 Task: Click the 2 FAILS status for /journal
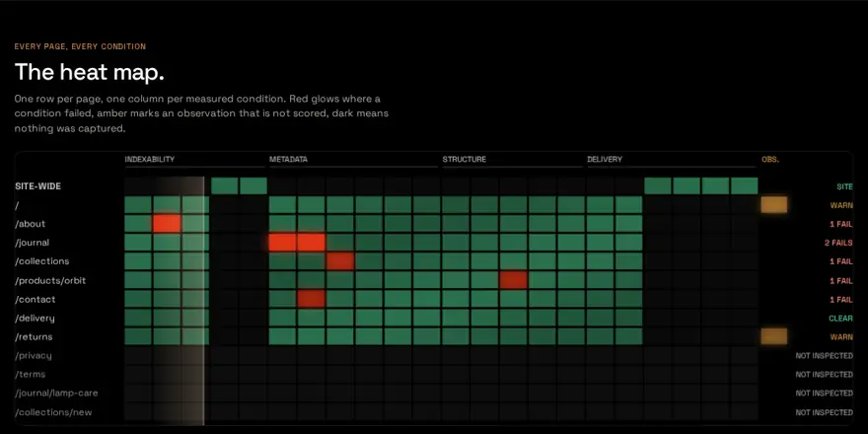pos(838,243)
